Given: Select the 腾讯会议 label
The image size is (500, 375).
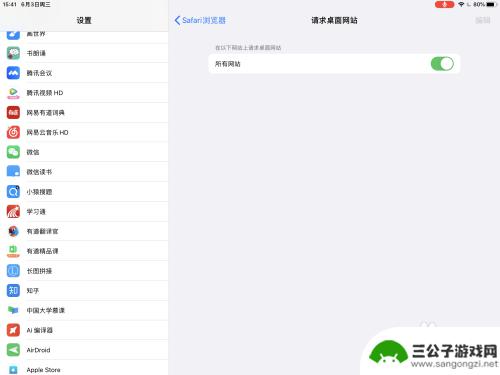Looking at the screenshot, I should 39,73.
